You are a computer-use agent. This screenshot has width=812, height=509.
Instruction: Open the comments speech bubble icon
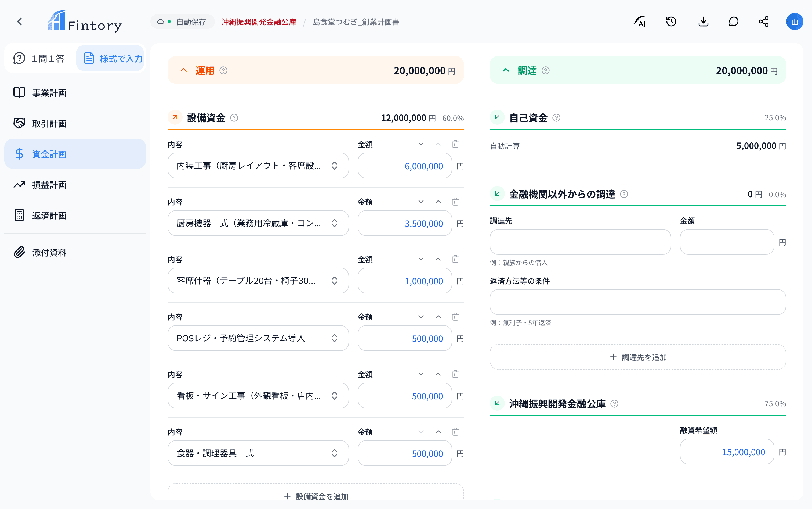tap(733, 22)
